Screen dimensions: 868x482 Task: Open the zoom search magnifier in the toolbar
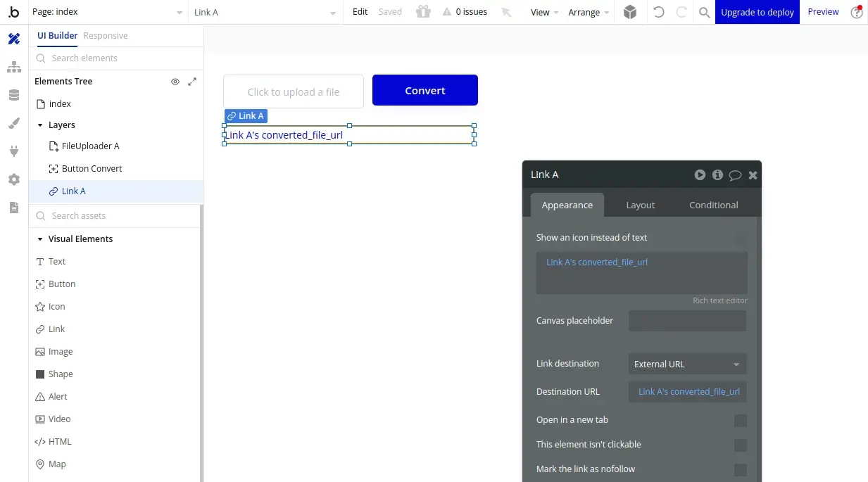click(x=704, y=12)
